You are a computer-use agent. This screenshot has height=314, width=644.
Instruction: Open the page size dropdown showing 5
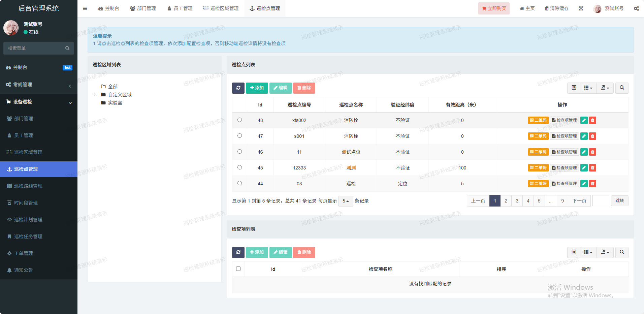(346, 201)
